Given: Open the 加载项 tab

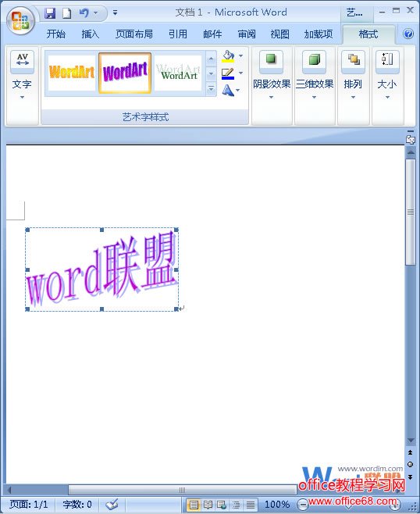Looking at the screenshot, I should pos(318,34).
